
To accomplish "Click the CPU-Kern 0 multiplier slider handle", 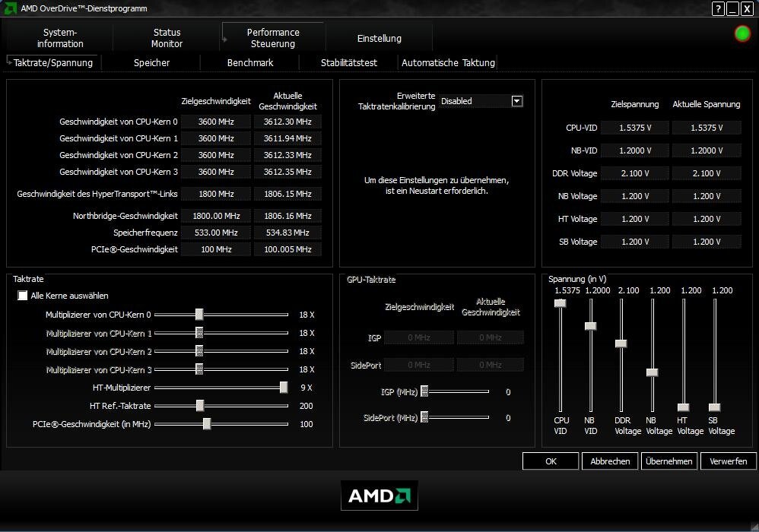I will [x=199, y=314].
